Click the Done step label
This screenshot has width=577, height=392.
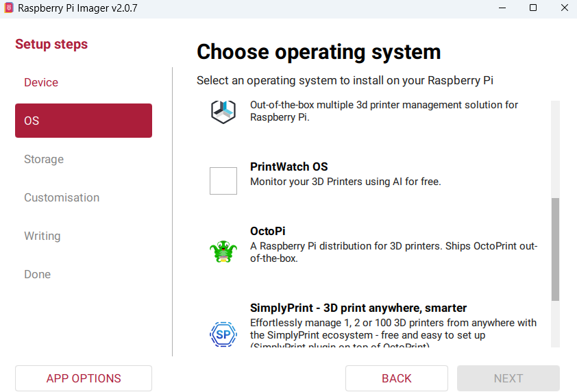click(x=37, y=274)
